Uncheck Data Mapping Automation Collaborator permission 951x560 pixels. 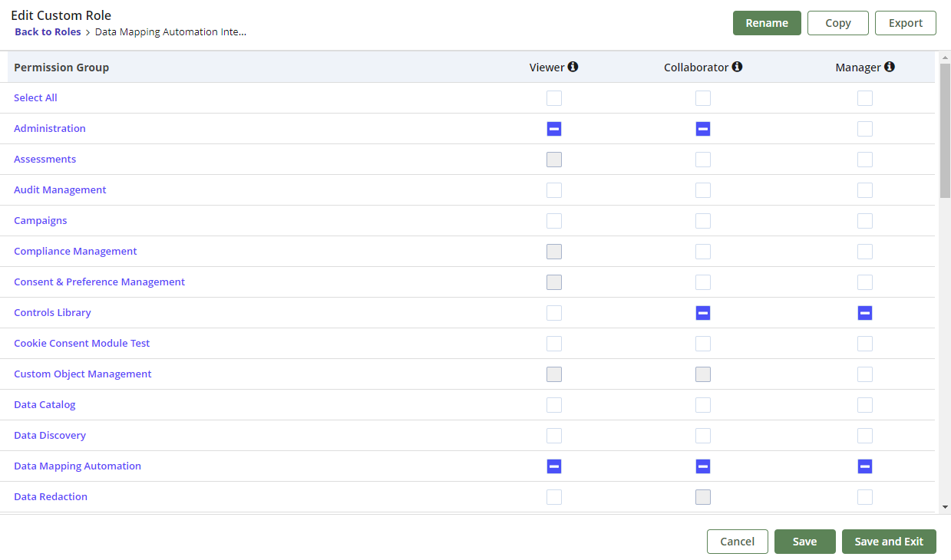coord(703,466)
